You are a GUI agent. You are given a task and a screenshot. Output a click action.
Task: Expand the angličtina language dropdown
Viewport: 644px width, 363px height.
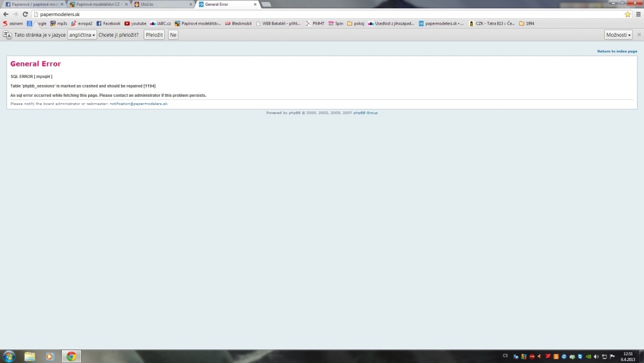pyautogui.click(x=82, y=35)
